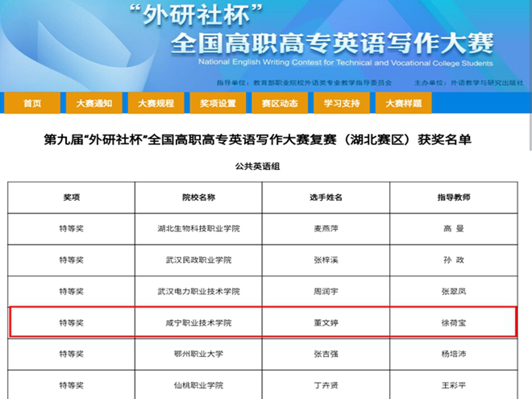Click the 王彩平 teacher cell
This screenshot has width=532, height=399.
pos(454,385)
